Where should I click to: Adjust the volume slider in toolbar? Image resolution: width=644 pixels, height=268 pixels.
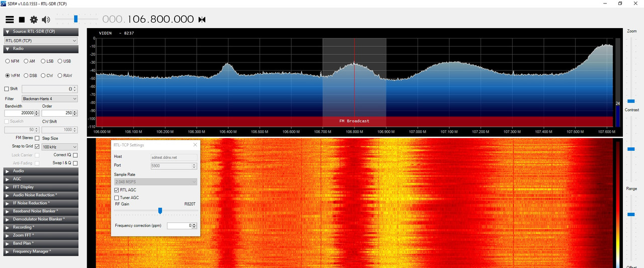pos(75,19)
